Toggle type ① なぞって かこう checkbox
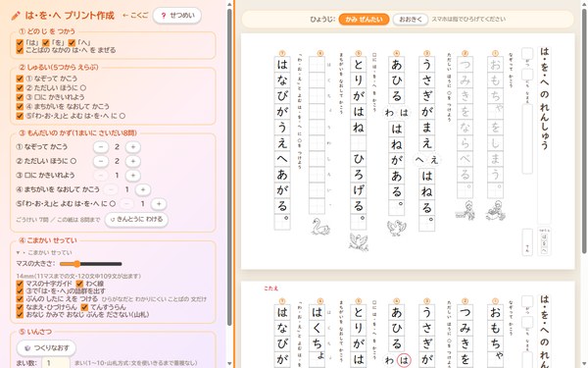The height and width of the screenshot is (368, 588). [x=21, y=79]
